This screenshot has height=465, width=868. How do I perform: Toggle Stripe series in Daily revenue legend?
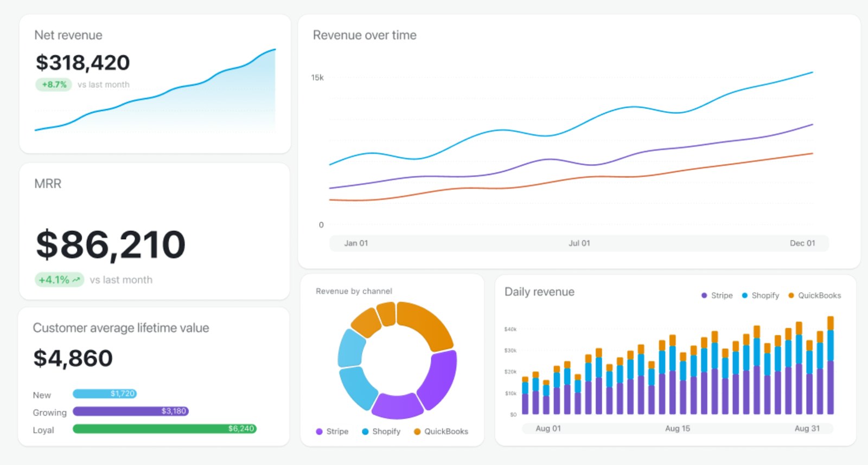coord(717,295)
